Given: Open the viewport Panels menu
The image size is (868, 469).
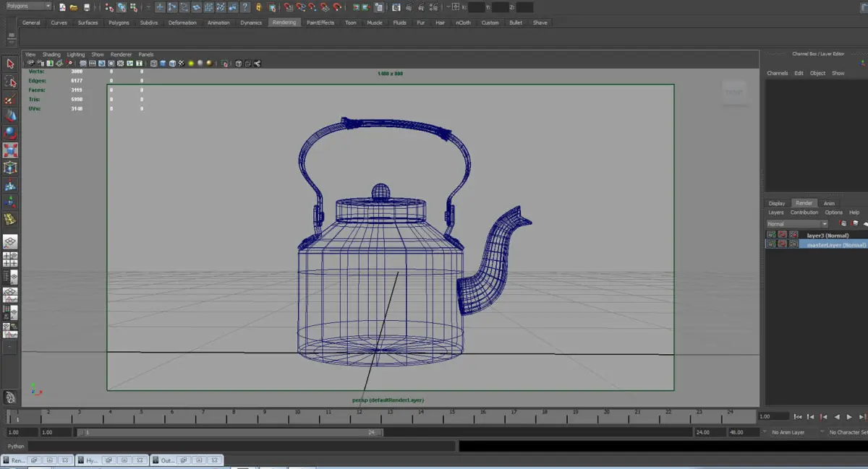Looking at the screenshot, I should (146, 54).
